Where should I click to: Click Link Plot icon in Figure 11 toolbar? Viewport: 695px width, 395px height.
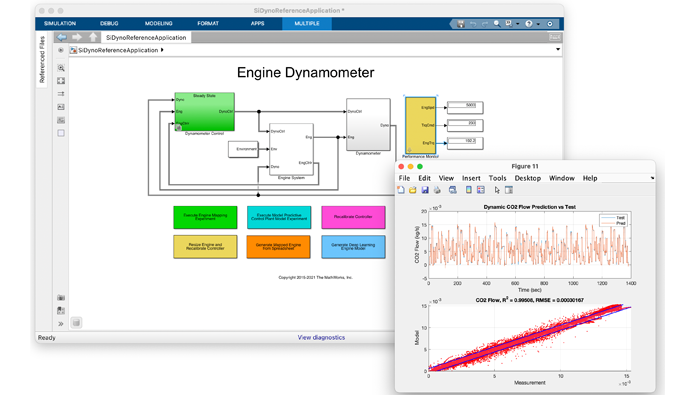click(x=453, y=190)
